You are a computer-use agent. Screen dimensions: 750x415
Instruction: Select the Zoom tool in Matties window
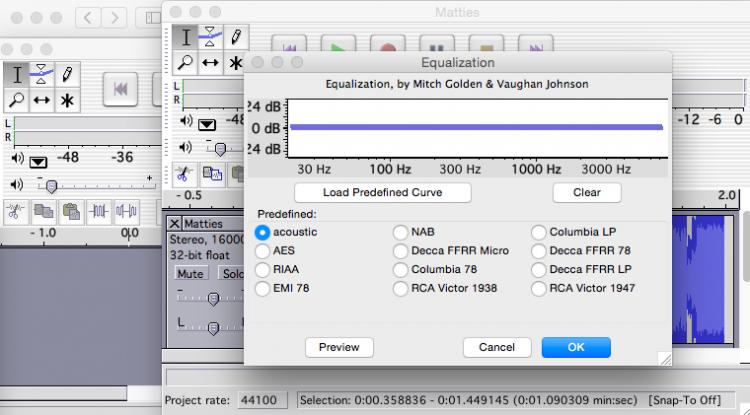click(x=185, y=63)
